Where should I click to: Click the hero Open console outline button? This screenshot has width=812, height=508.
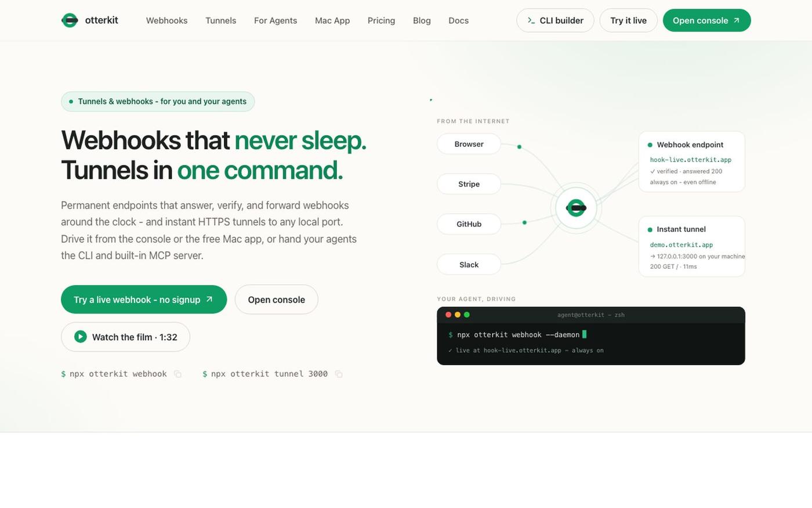[x=276, y=300]
